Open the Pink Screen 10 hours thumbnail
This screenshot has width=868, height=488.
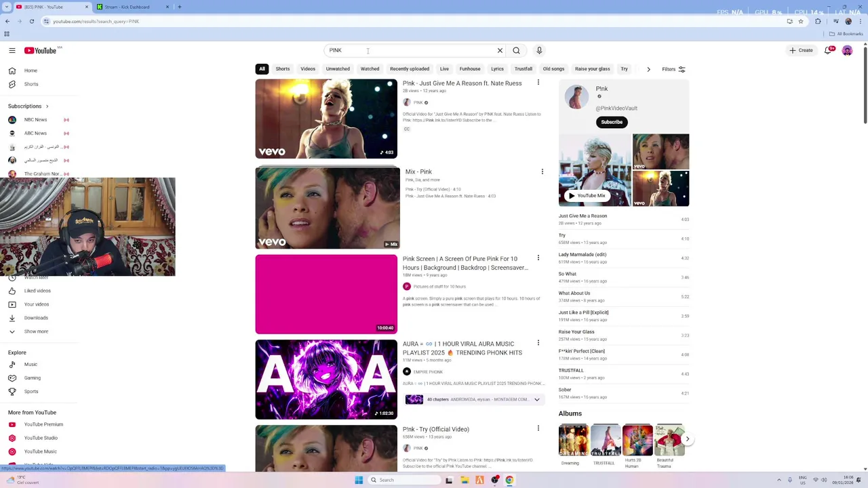[326, 294]
